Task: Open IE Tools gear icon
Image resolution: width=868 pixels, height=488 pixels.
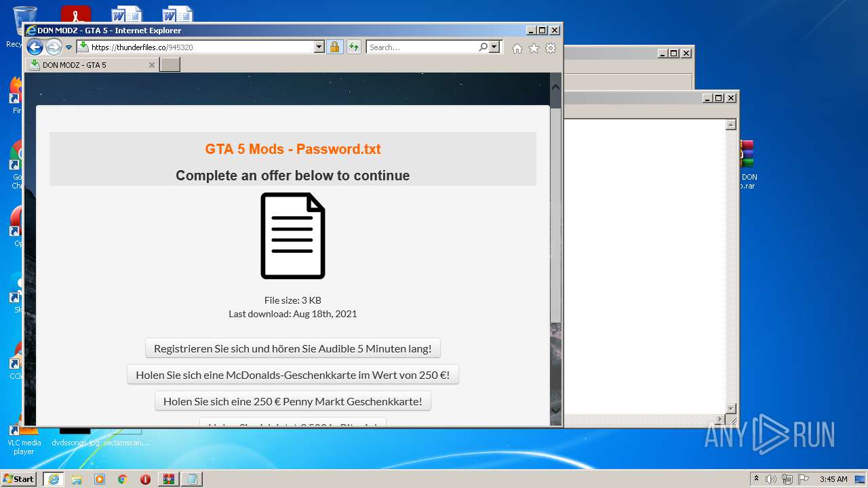Action: tap(551, 48)
